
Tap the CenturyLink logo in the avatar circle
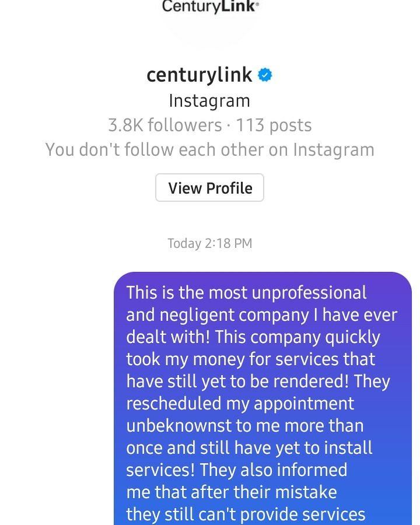coord(210,7)
